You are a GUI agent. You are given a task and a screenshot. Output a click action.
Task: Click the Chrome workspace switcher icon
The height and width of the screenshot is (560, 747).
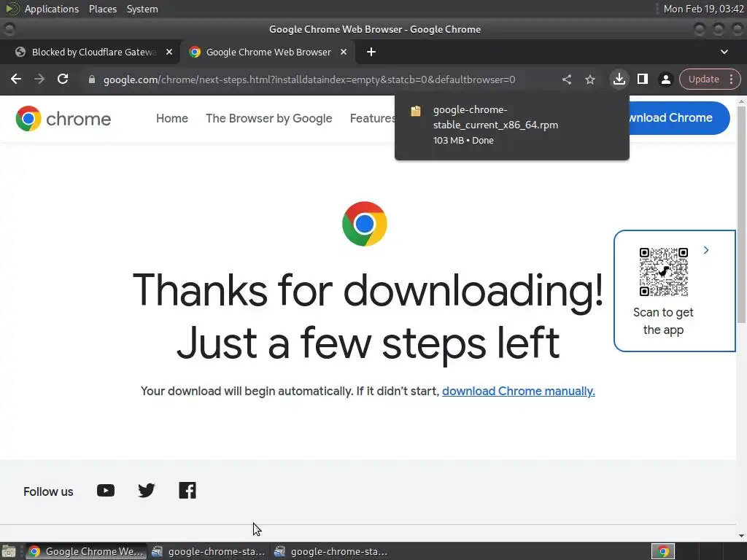coord(663,551)
